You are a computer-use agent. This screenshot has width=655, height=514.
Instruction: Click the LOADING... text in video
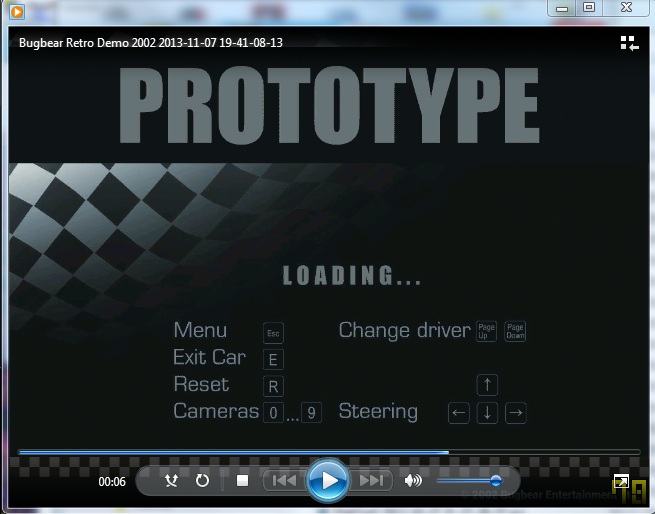tap(352, 275)
